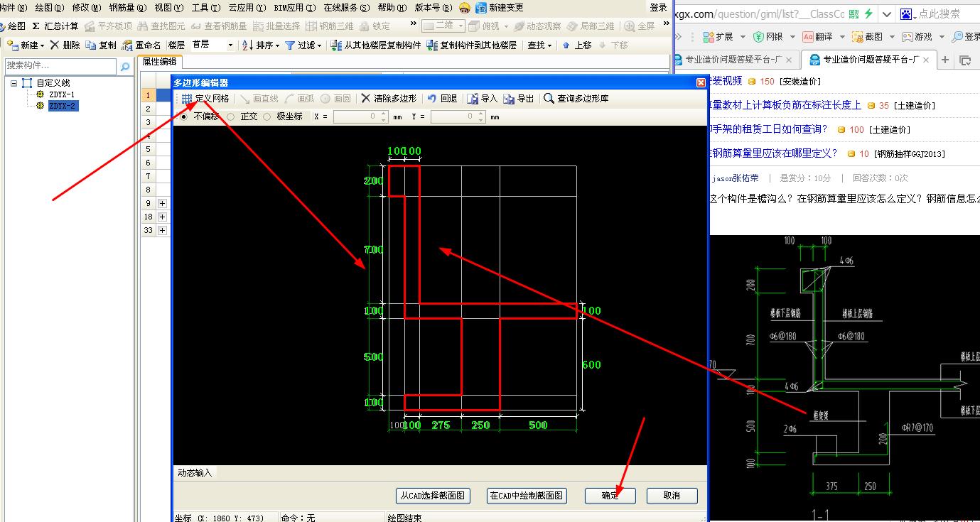Open the 钢筋量(Q) menu
This screenshot has height=522, width=980.
(128, 8)
